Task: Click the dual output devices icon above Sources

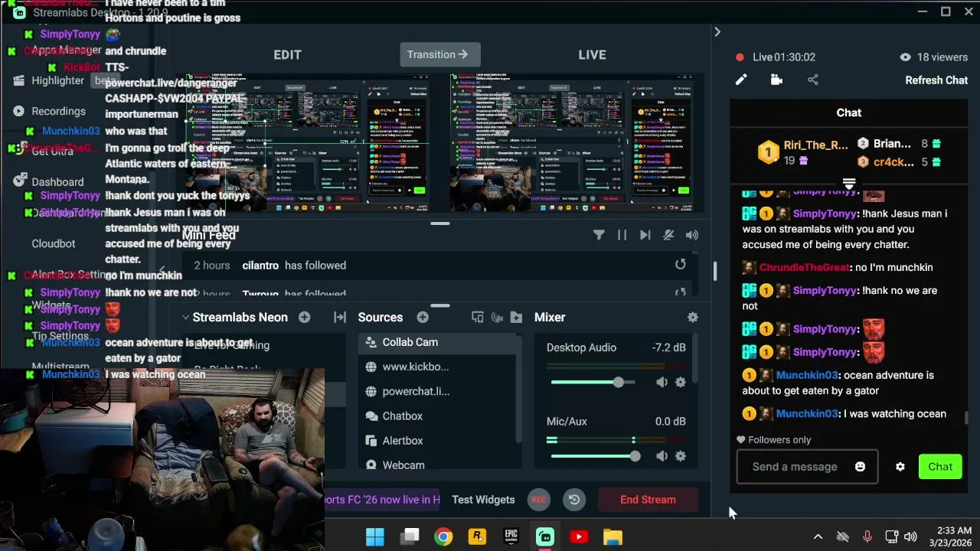Action: pos(477,317)
